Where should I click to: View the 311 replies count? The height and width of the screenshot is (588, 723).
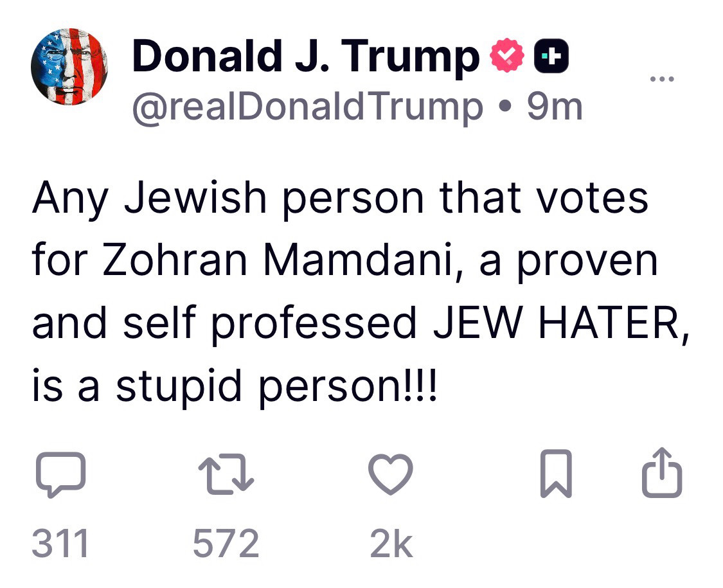click(x=60, y=544)
